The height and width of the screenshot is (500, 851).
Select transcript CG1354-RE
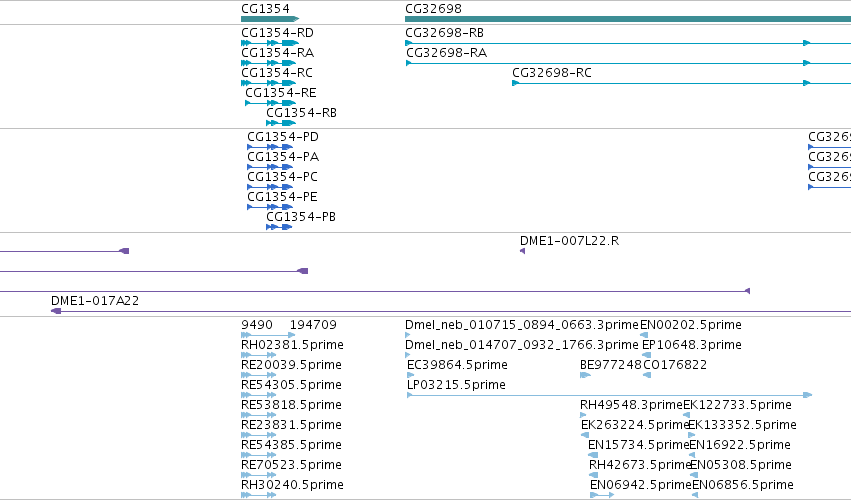pyautogui.click(x=281, y=93)
